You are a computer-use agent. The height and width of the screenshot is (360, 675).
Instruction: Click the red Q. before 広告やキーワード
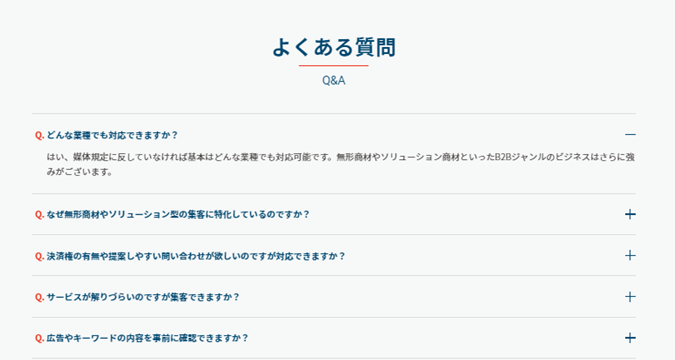point(39,338)
